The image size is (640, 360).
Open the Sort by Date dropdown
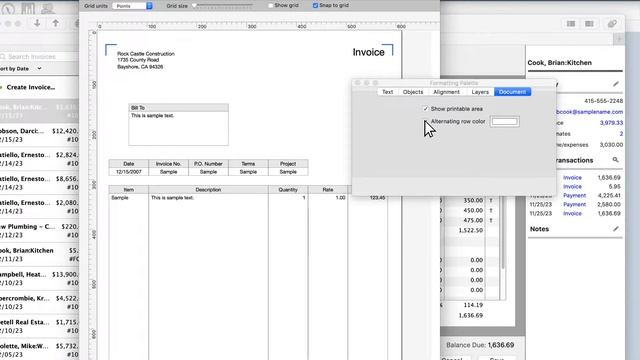click(21, 69)
